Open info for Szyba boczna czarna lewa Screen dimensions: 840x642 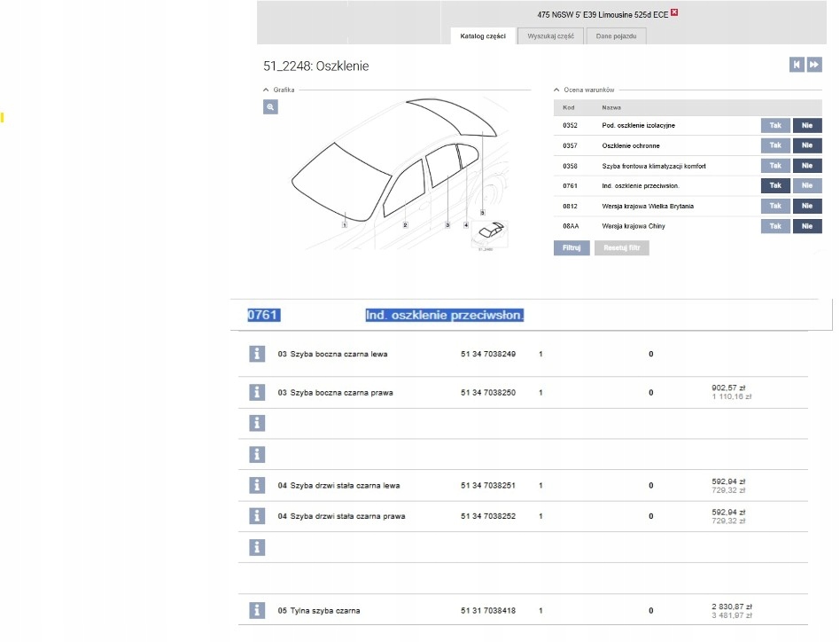pos(257,354)
